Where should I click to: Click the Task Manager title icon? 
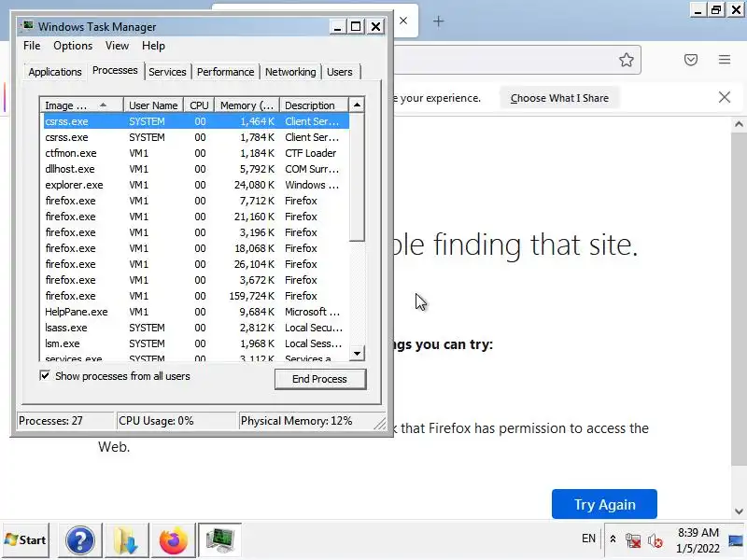tap(28, 26)
